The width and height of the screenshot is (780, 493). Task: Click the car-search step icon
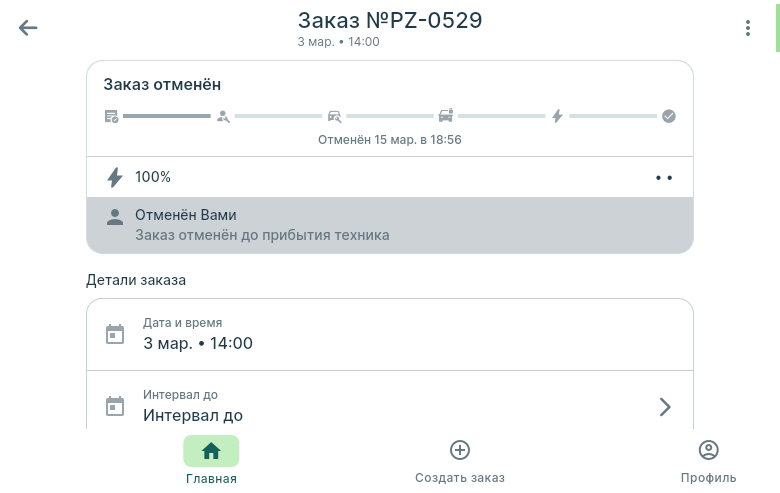334,116
